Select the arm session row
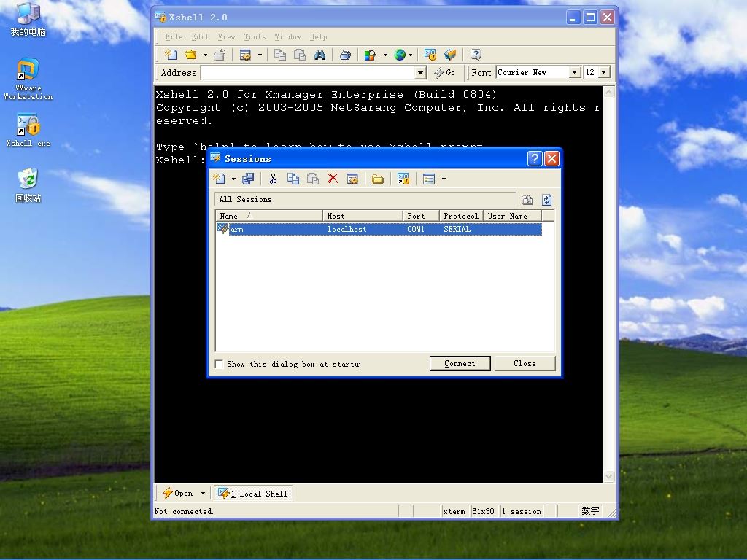747x560 pixels. click(379, 229)
